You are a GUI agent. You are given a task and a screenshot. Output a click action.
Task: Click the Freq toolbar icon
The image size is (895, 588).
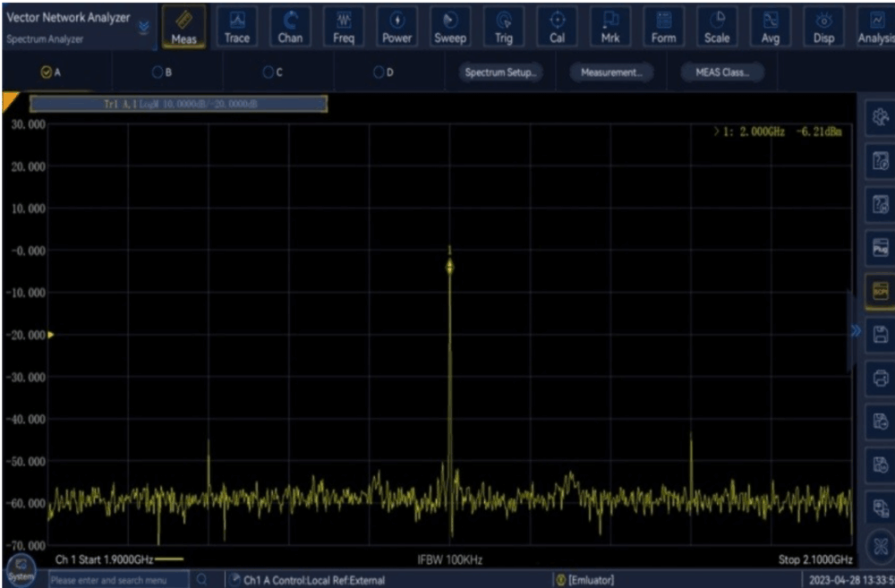344,27
